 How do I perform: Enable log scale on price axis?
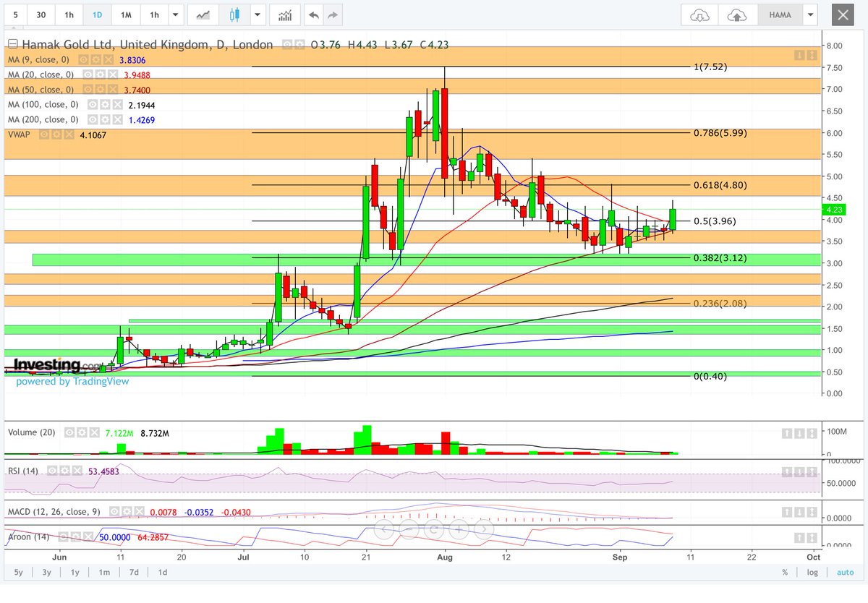coord(812,572)
